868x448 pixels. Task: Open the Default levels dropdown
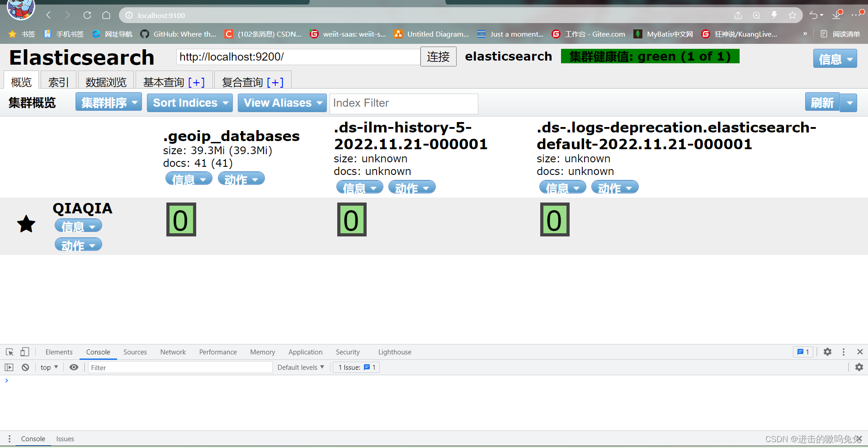click(301, 368)
